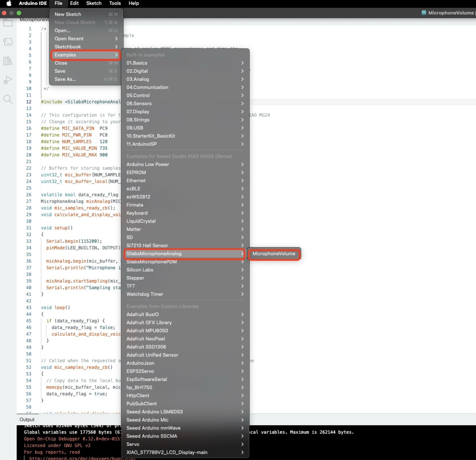The image size is (476, 460).
Task: Open Adafruit BusIO examples
Action: click(x=185, y=314)
